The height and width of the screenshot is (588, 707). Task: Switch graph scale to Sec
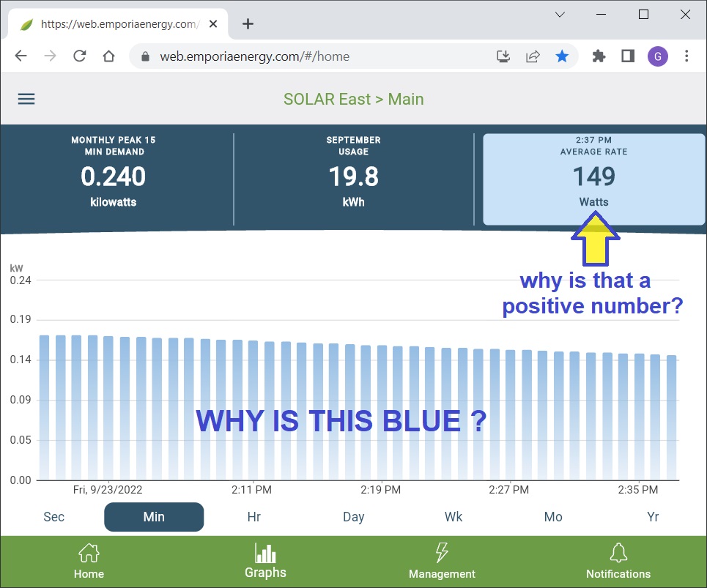click(x=54, y=517)
